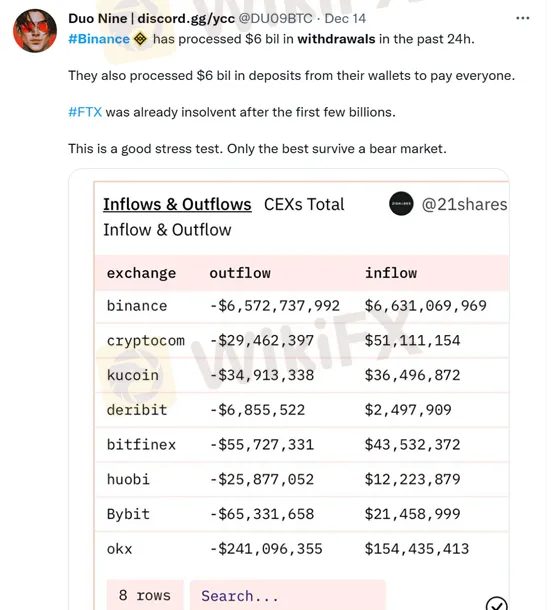
Task: Click the checkmark circle icon at bottom right
Action: coord(497,603)
